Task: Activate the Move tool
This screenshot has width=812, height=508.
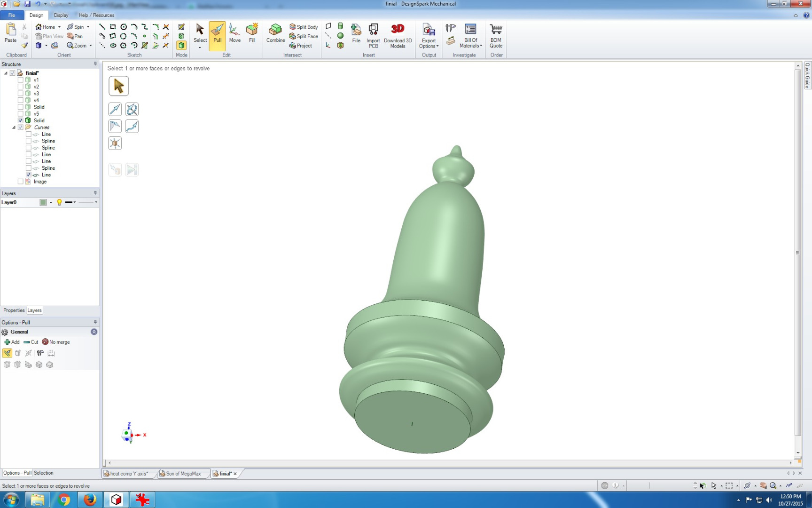Action: click(x=234, y=34)
